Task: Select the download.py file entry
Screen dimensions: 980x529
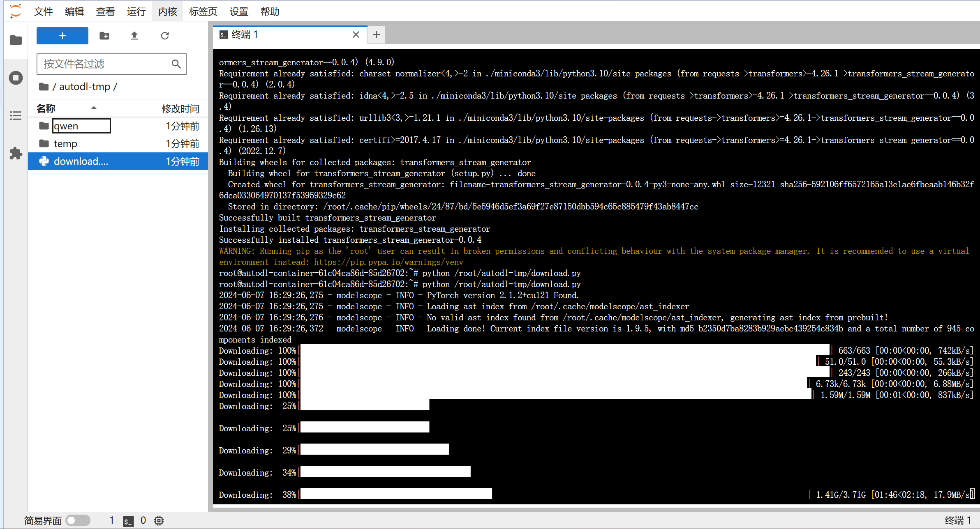Action: (81, 161)
